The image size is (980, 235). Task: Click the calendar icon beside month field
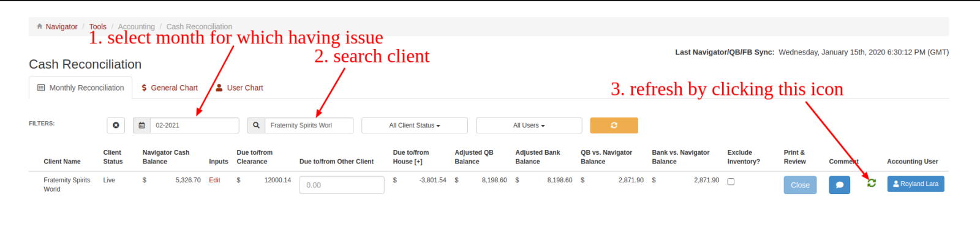point(141,125)
